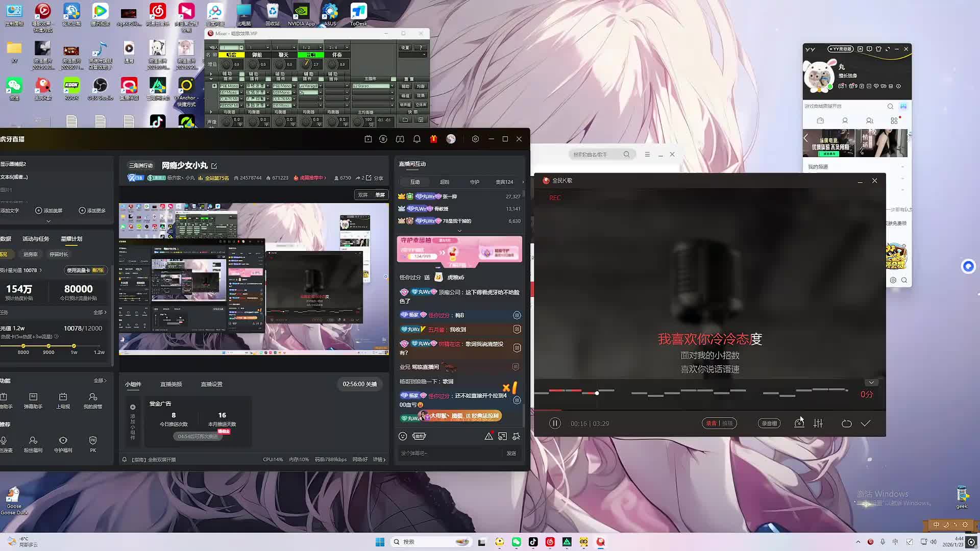Open the mixer sliders icon in 全民K歌
Image resolution: width=980 pixels, height=551 pixels.
(x=818, y=423)
